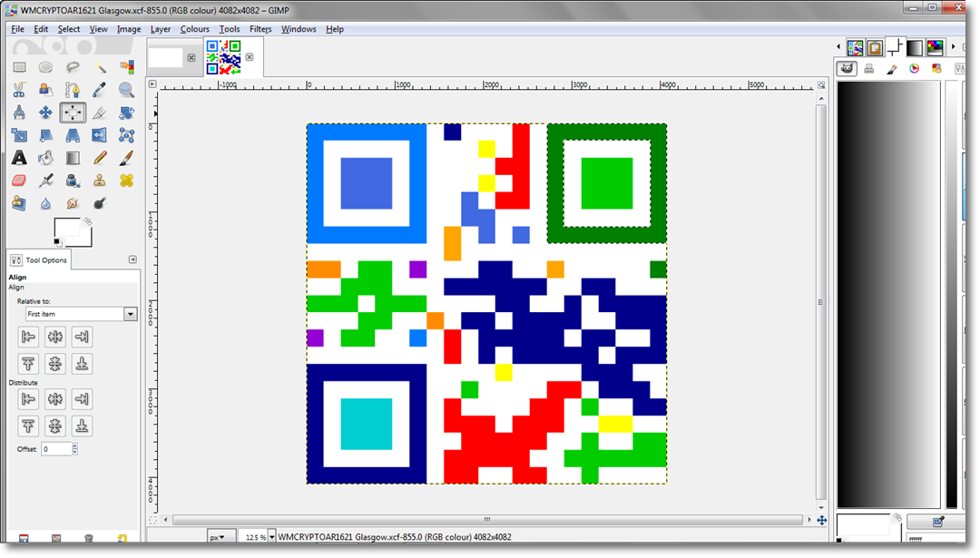Pick the Paintbrush tool

(x=126, y=158)
